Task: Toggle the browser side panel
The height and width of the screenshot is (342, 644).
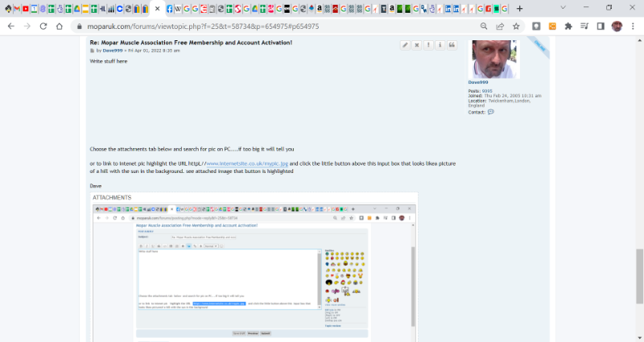Action: 601,26
